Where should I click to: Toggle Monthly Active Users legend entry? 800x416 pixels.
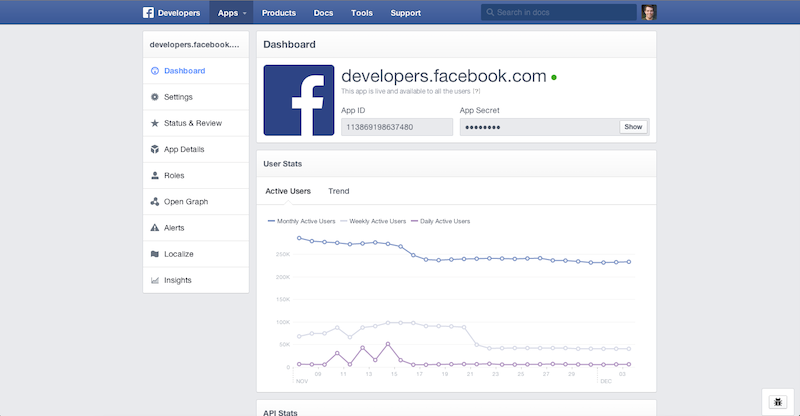click(302, 221)
